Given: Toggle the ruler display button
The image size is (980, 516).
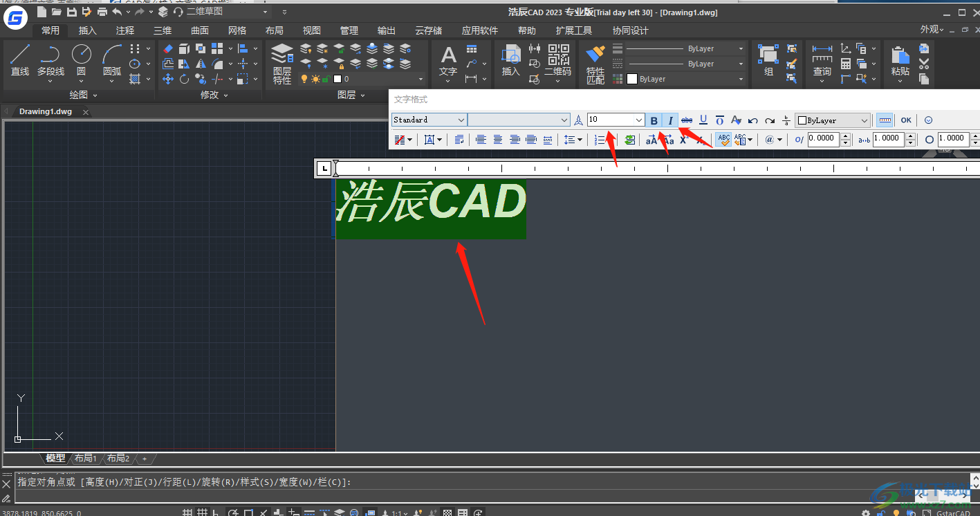Looking at the screenshot, I should point(885,120).
